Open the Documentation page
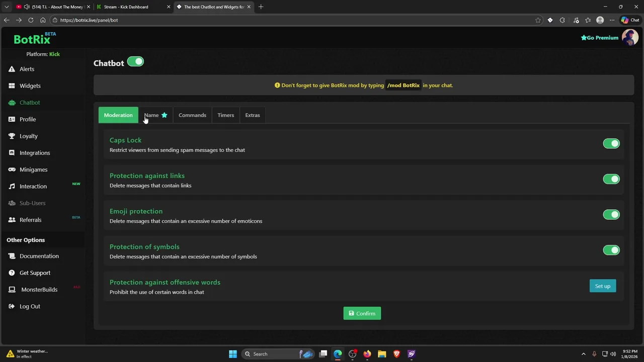The image size is (644, 362). click(x=39, y=256)
